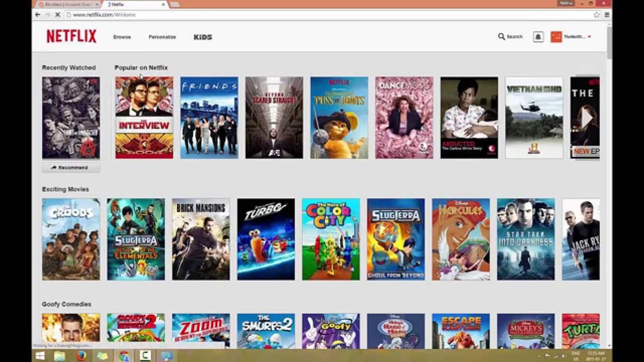Click the Goofy Comedies heading

click(66, 304)
